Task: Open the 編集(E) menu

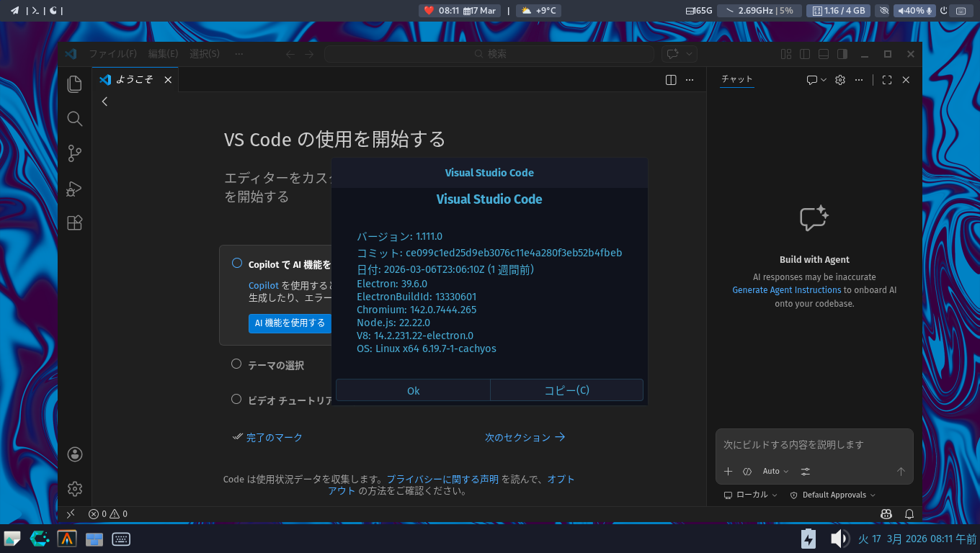Action: tap(163, 54)
